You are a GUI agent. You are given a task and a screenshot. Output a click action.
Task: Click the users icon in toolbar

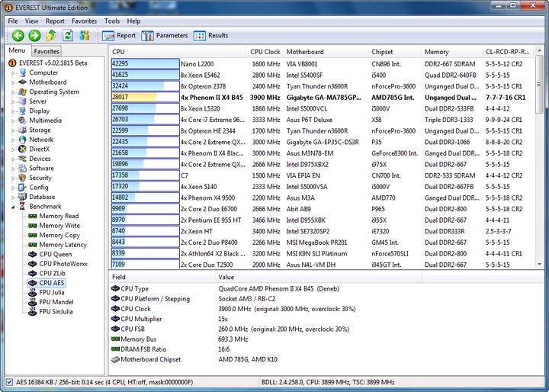(x=85, y=35)
